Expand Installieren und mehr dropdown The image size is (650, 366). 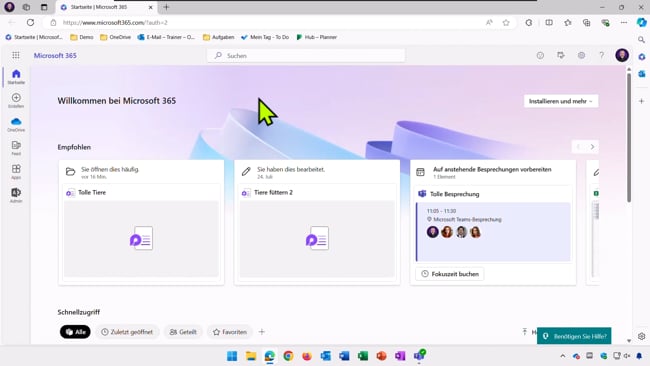point(561,101)
